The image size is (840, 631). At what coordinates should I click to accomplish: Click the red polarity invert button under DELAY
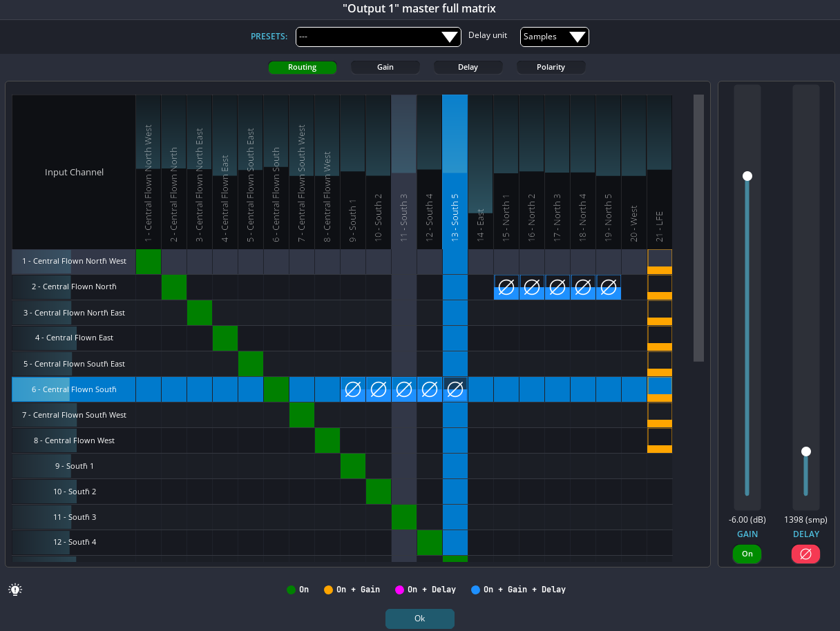click(x=805, y=554)
